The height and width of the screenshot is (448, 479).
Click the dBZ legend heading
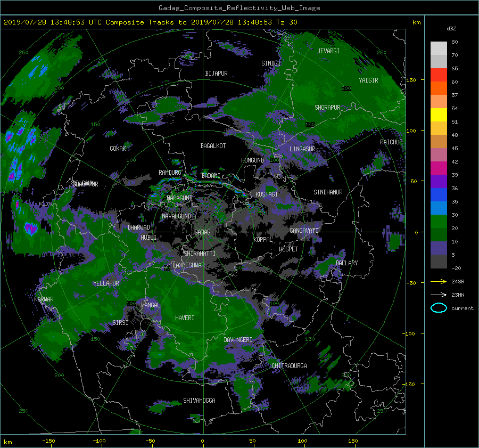pyautogui.click(x=451, y=29)
